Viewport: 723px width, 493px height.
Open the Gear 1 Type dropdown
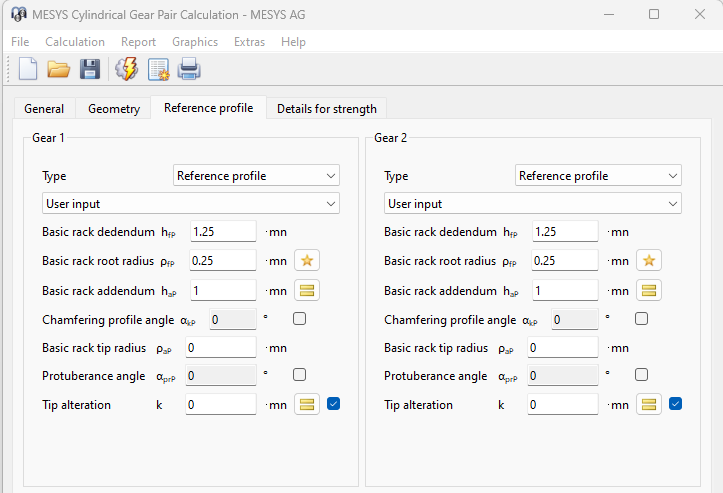tap(256, 176)
